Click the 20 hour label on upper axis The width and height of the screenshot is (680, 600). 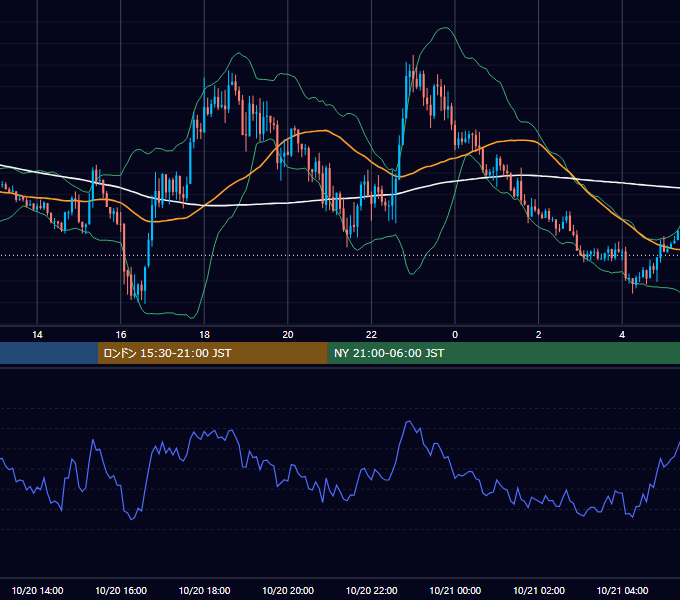[288, 335]
